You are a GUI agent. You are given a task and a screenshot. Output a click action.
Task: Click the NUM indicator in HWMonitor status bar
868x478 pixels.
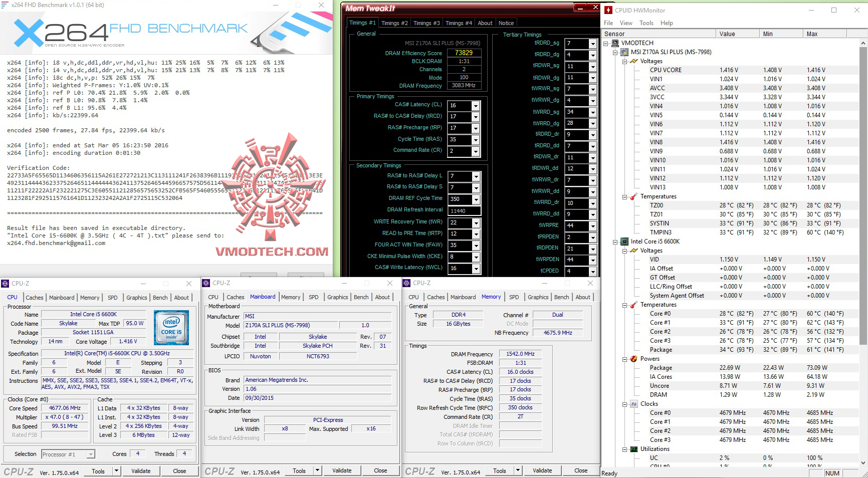pyautogui.click(x=832, y=473)
